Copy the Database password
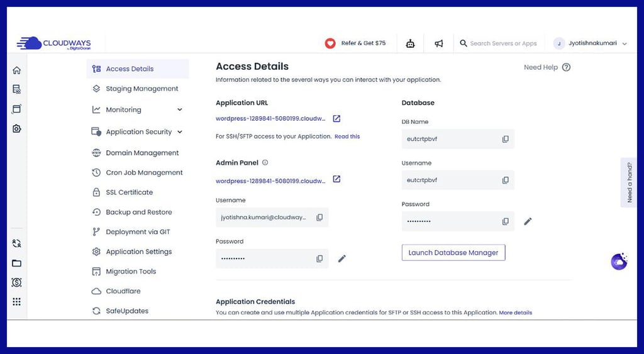The height and width of the screenshot is (354, 644). pos(506,221)
